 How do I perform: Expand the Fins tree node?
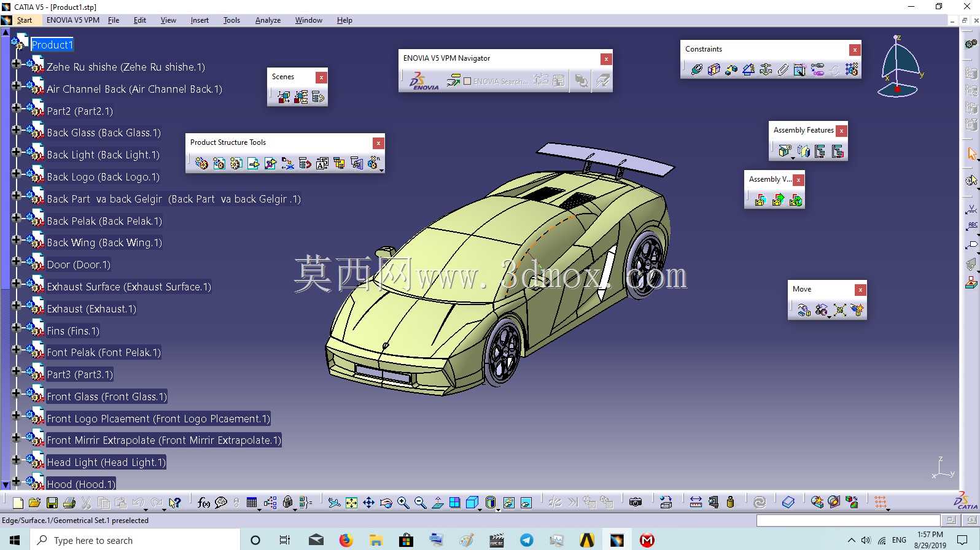click(16, 327)
